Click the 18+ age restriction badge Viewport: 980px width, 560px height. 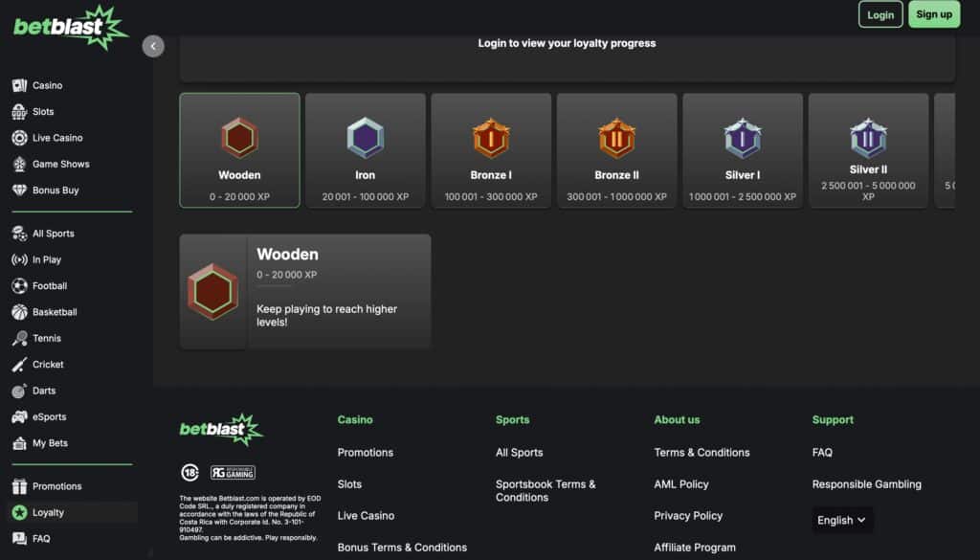tap(190, 473)
